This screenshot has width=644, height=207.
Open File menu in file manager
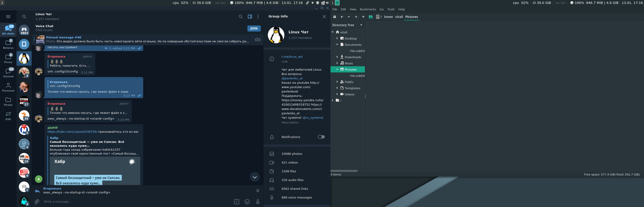[x=334, y=9]
